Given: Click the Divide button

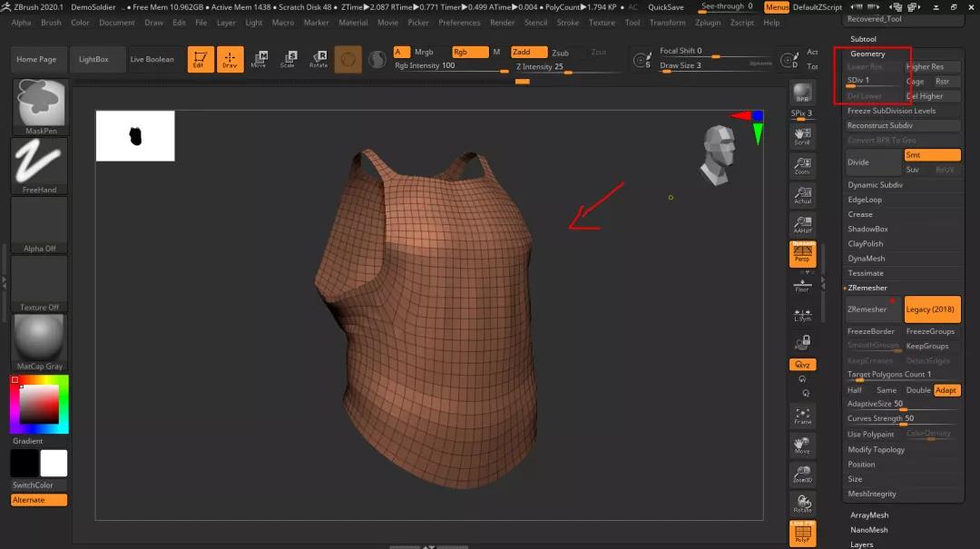Looking at the screenshot, I should [x=872, y=162].
